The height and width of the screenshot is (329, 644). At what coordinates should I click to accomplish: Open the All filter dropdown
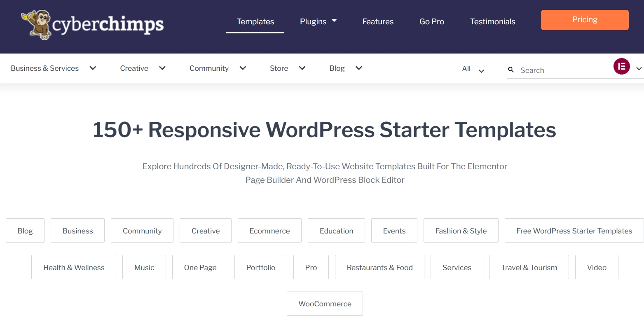click(x=473, y=69)
